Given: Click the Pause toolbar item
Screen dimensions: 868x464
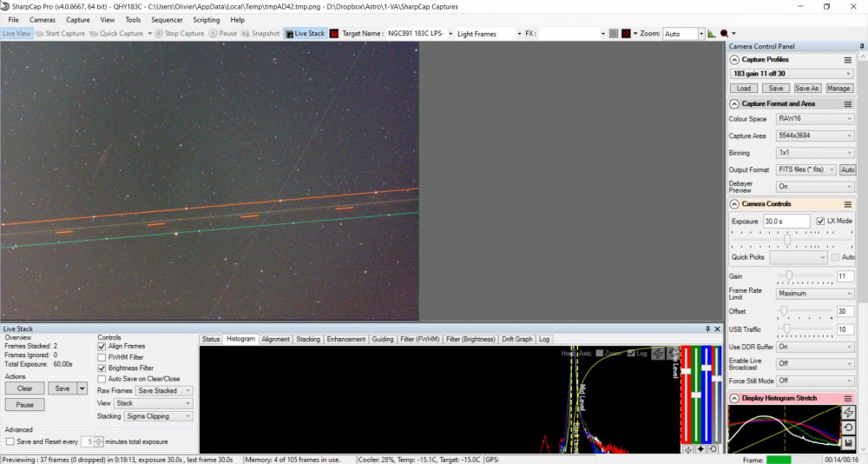Looking at the screenshot, I should (x=223, y=33).
